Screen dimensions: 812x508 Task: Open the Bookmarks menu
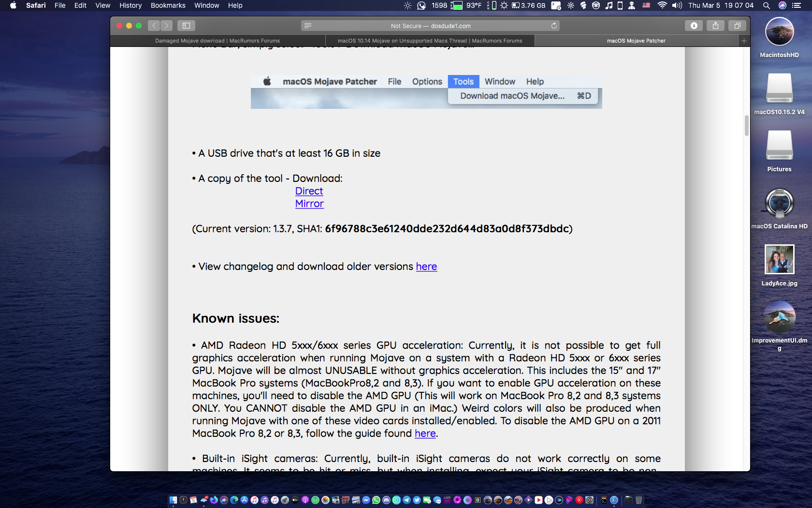[168, 5]
